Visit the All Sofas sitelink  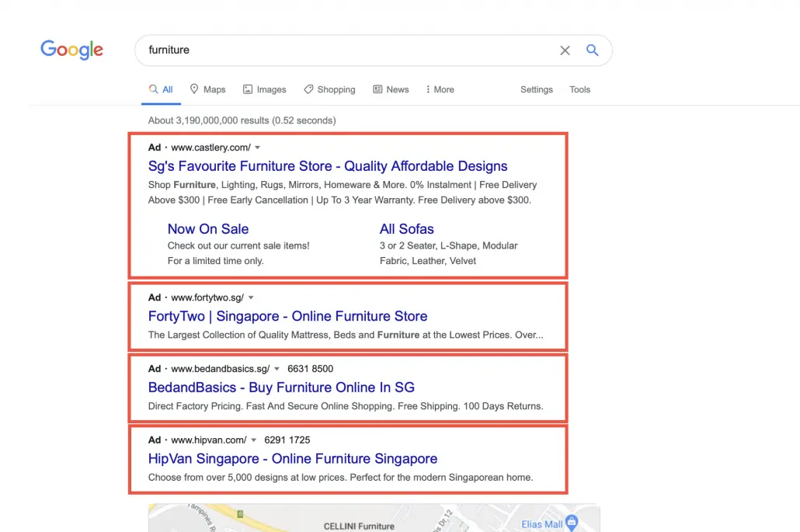pyautogui.click(x=407, y=229)
